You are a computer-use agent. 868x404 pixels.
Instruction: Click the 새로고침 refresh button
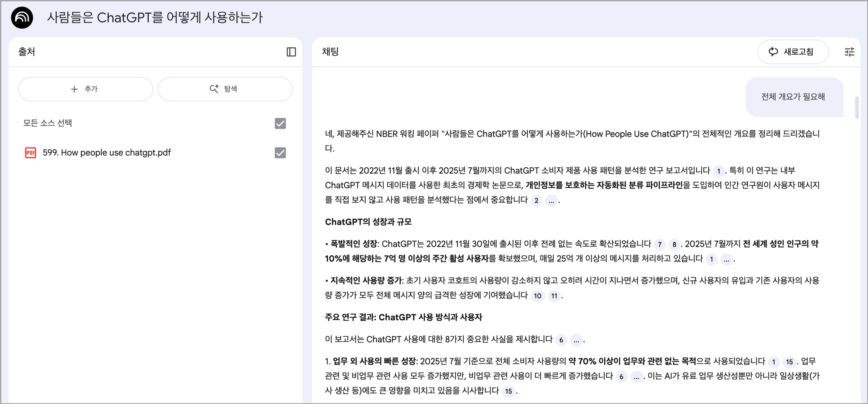click(793, 52)
